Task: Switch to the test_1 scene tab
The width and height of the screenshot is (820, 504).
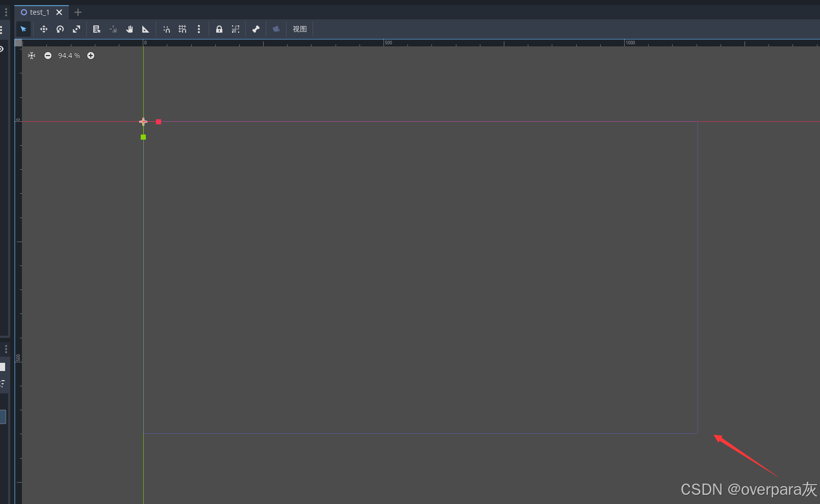Action: pyautogui.click(x=38, y=12)
